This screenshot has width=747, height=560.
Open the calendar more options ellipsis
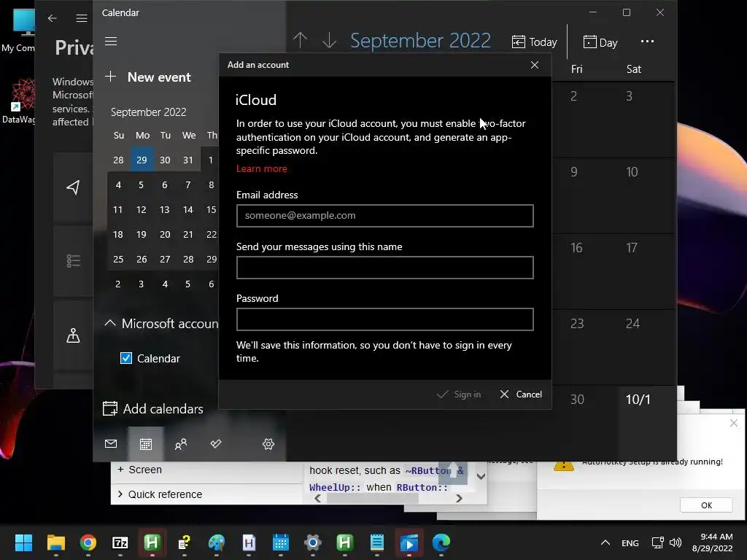pyautogui.click(x=647, y=42)
